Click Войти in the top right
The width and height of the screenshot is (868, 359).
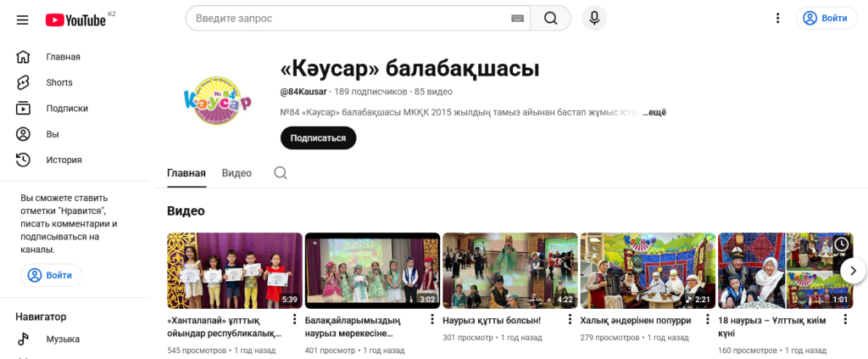point(826,18)
